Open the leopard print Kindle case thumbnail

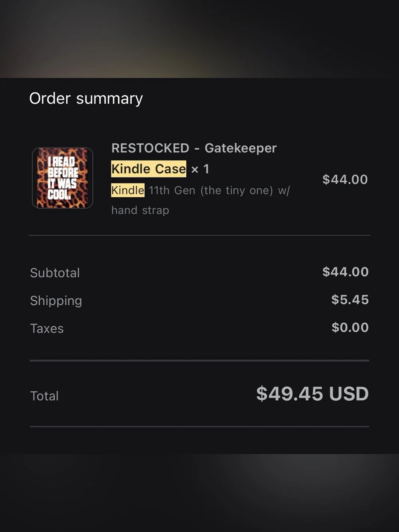(x=63, y=178)
